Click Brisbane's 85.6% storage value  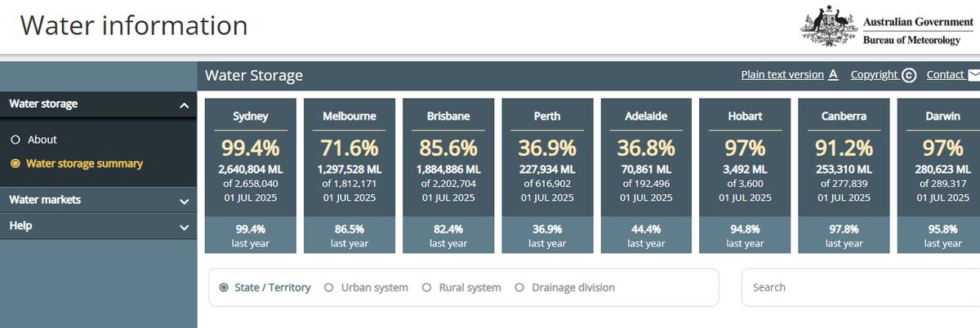pyautogui.click(x=448, y=148)
